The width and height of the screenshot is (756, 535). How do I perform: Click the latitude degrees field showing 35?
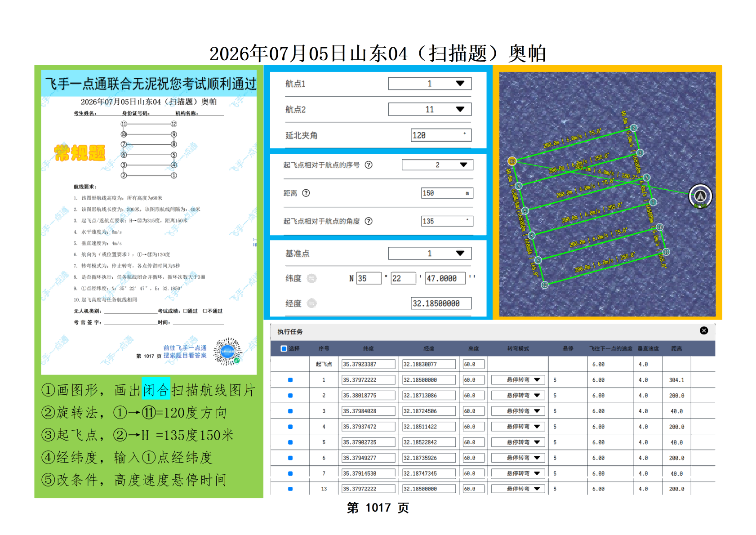(369, 278)
